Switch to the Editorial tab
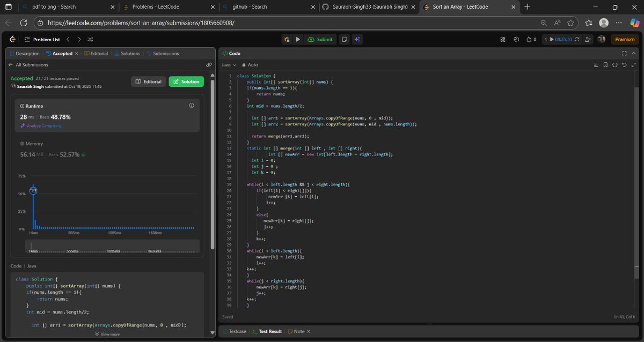 [96, 54]
